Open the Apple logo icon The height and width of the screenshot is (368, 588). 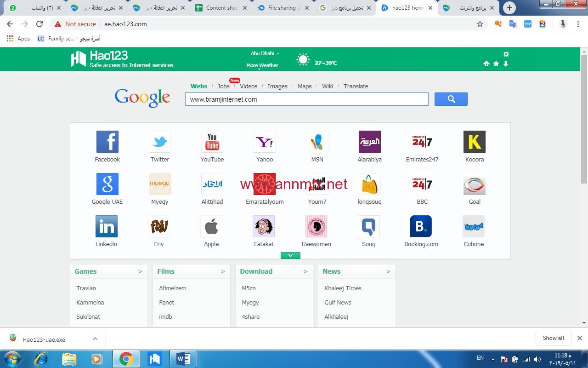[211, 226]
